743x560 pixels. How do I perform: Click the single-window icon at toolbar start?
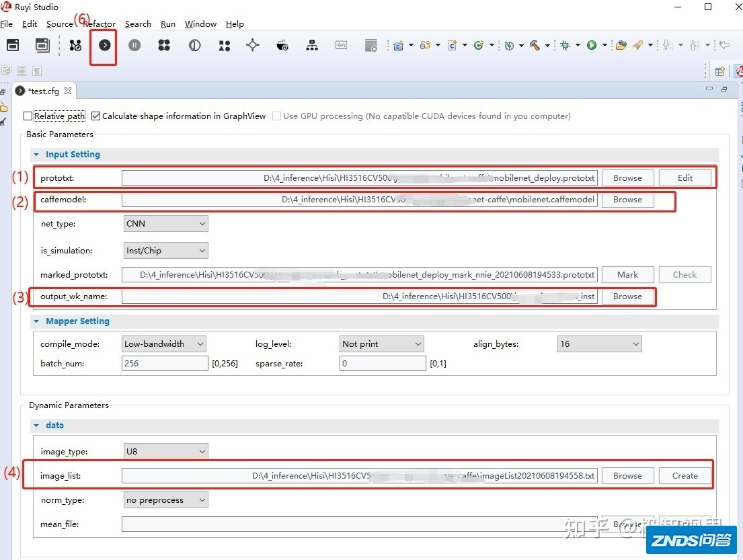coord(13,45)
